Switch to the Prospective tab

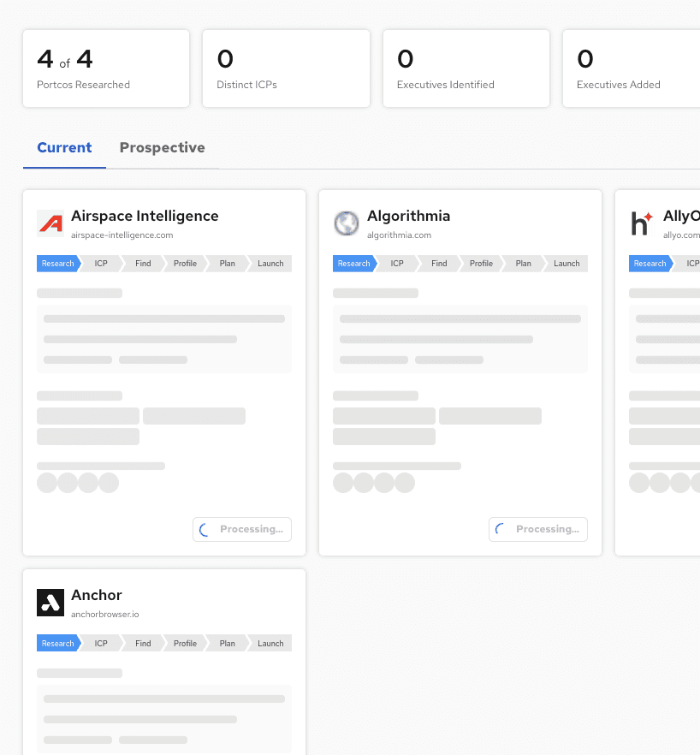pos(163,147)
